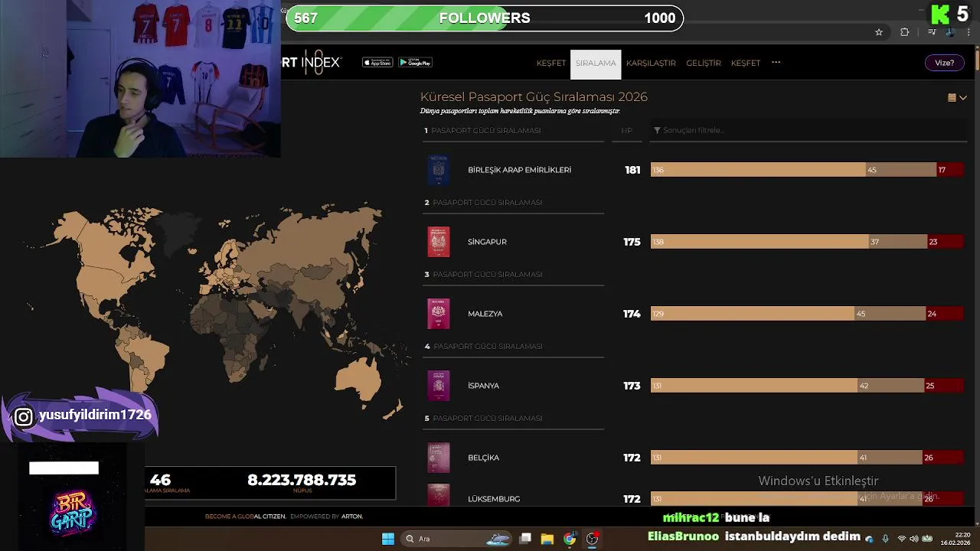Screen dimensions: 980x551
Task: Sort by the HP column header
Action: coord(627,131)
